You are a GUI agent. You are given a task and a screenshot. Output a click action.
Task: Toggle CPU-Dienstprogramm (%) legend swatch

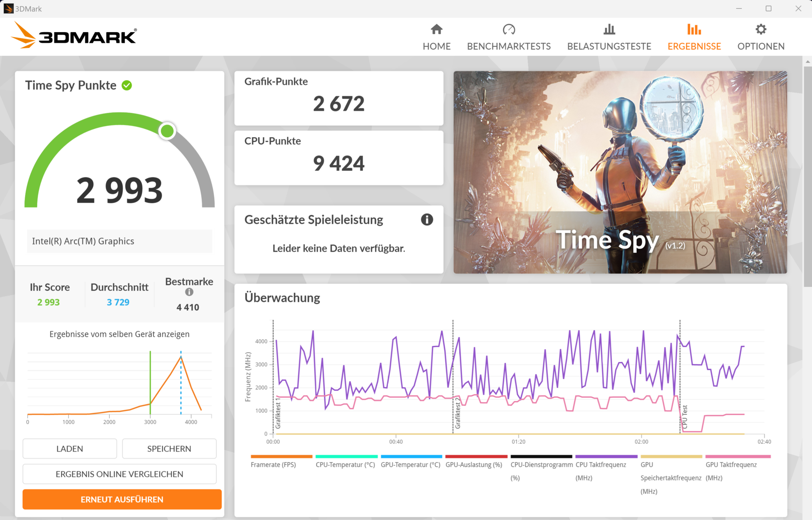click(x=541, y=456)
